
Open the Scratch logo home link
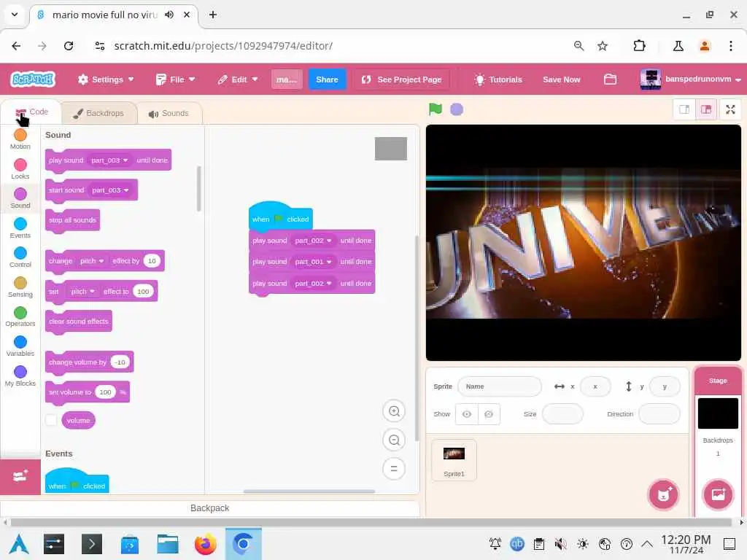pos(33,79)
